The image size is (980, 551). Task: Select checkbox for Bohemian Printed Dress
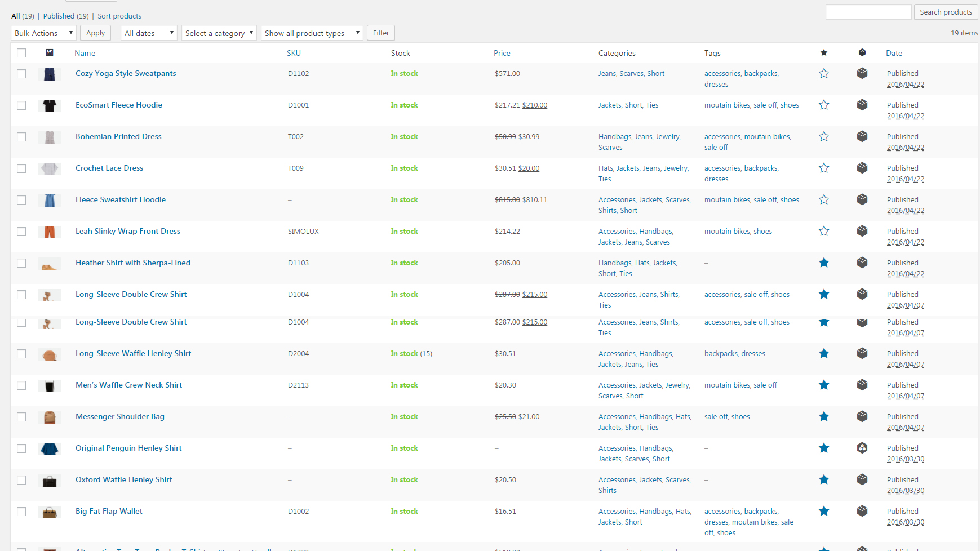(21, 137)
